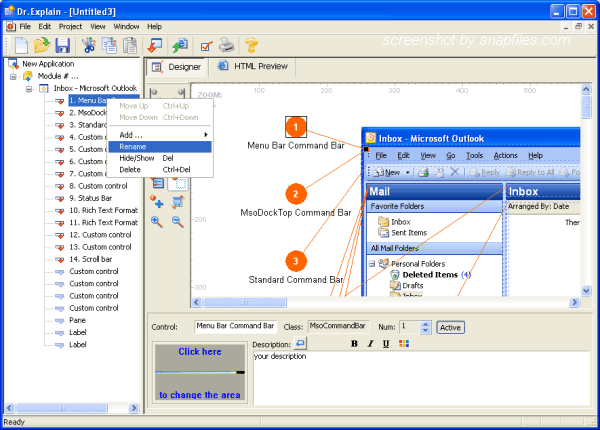The image size is (600, 430).
Task: Increase the Num stepper value
Action: (426, 324)
